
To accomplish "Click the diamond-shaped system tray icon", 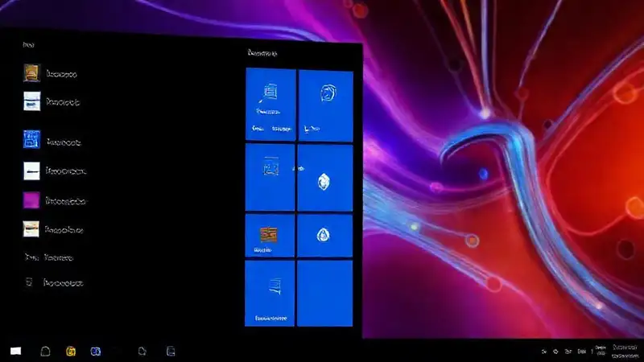I will tap(555, 352).
